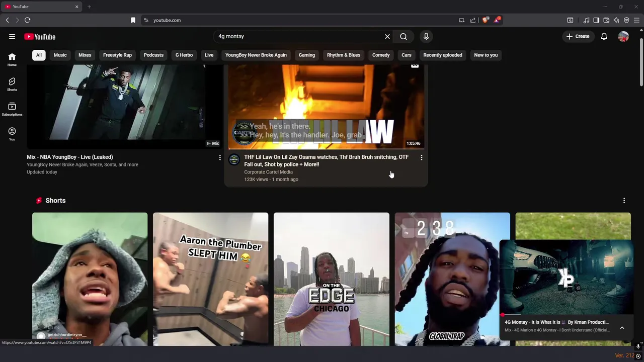Toggle the browser sidebar panel
Image resolution: width=644 pixels, height=362 pixels.
click(596, 20)
